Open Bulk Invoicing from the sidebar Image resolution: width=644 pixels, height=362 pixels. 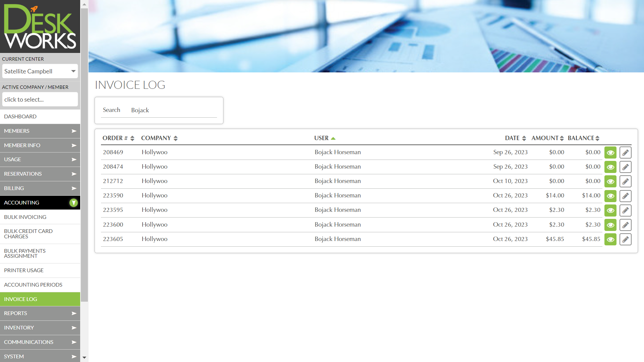(25, 217)
